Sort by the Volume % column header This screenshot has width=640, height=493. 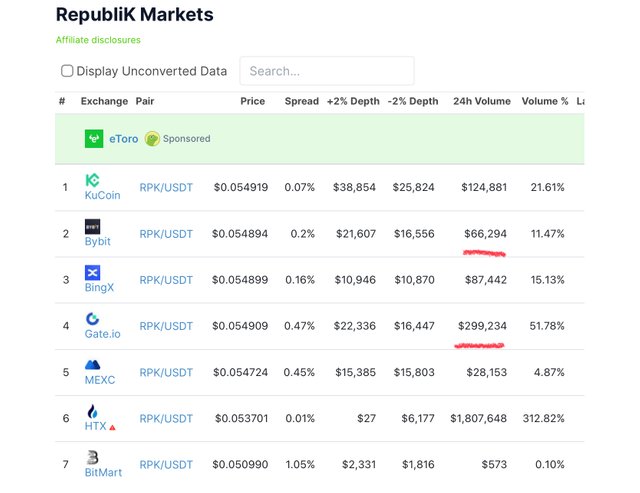(545, 101)
